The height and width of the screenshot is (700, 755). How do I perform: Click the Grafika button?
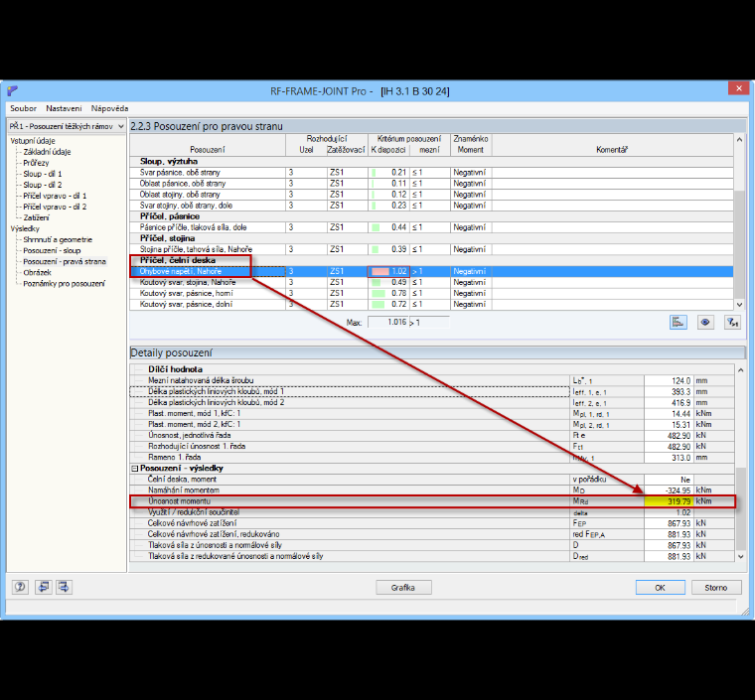(403, 588)
